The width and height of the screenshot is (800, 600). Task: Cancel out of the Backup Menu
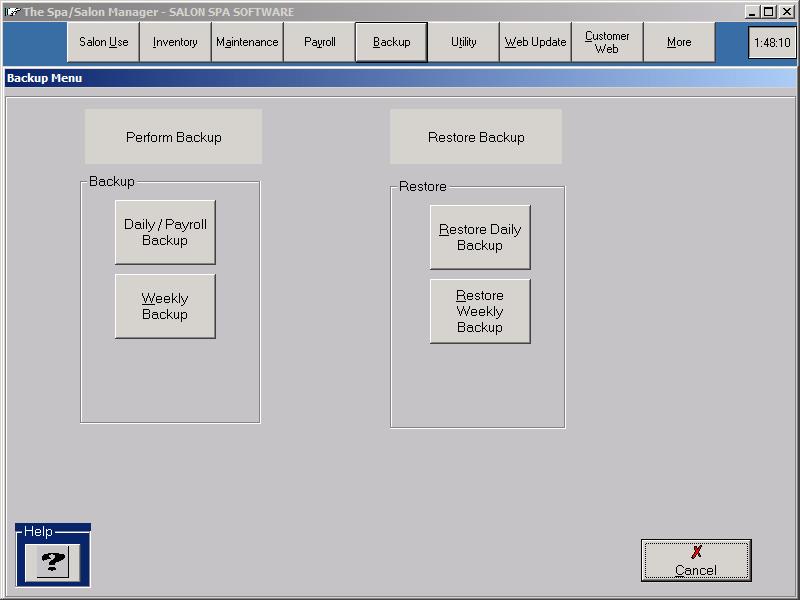tap(695, 561)
